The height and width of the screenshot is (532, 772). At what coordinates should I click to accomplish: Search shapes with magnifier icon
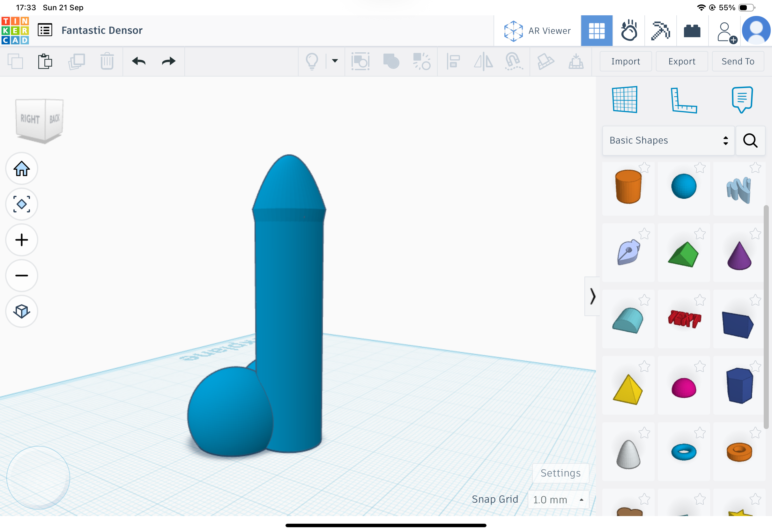click(x=750, y=140)
